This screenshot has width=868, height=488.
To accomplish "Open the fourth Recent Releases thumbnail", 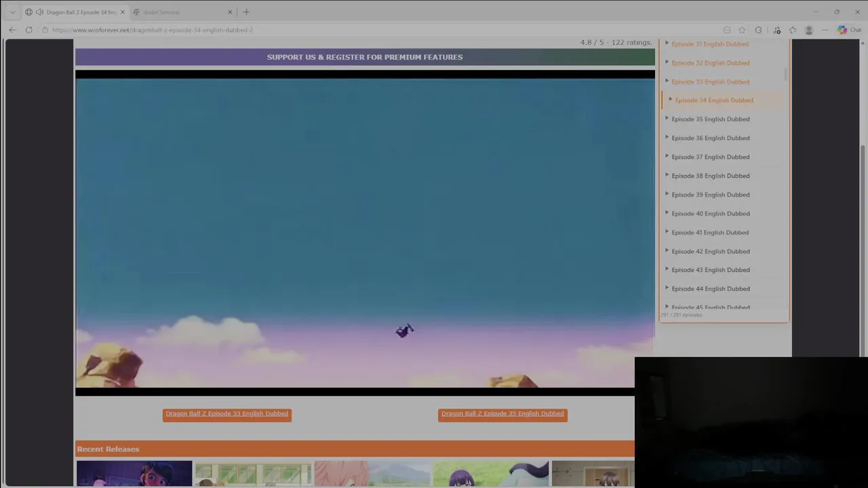I will pos(491,473).
